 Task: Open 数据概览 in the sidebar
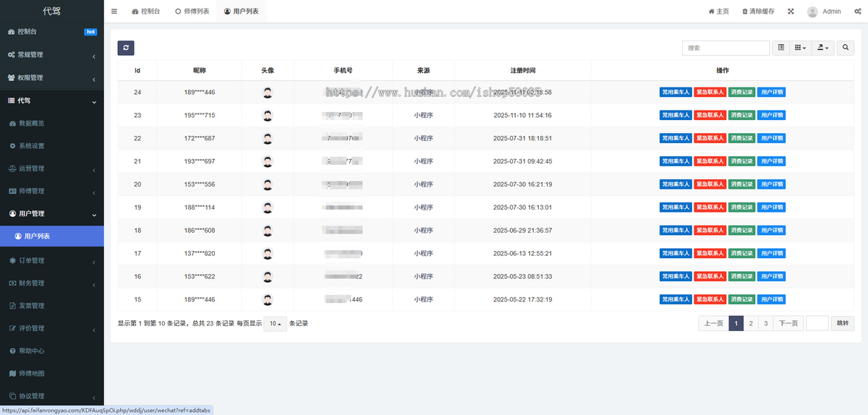pos(51,123)
